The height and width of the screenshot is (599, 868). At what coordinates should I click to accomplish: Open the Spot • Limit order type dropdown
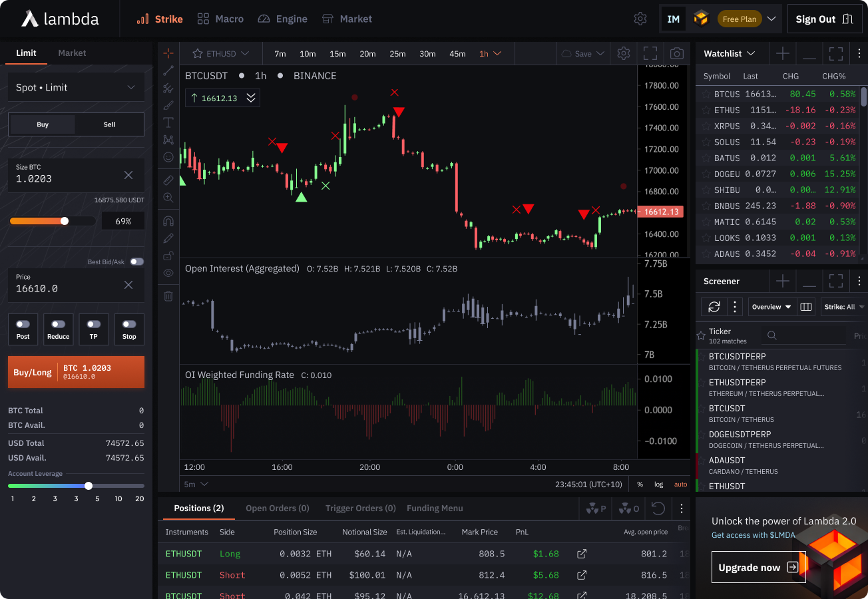pos(76,88)
